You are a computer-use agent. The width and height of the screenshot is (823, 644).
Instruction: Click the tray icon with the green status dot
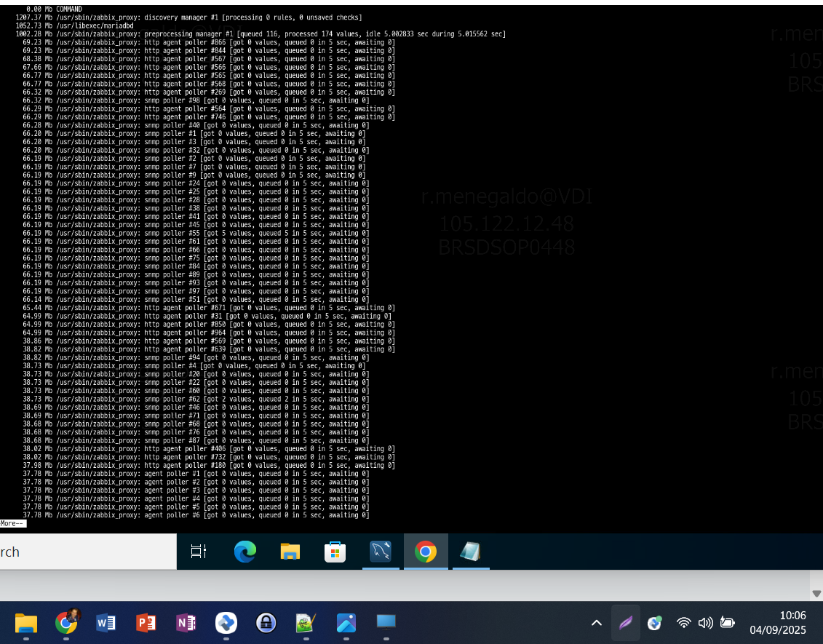(x=654, y=623)
